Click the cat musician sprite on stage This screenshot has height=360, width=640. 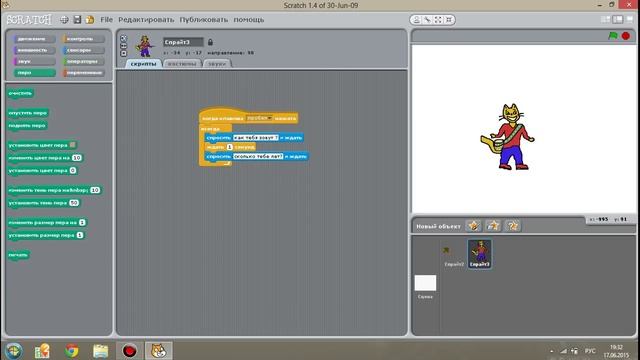(x=508, y=137)
